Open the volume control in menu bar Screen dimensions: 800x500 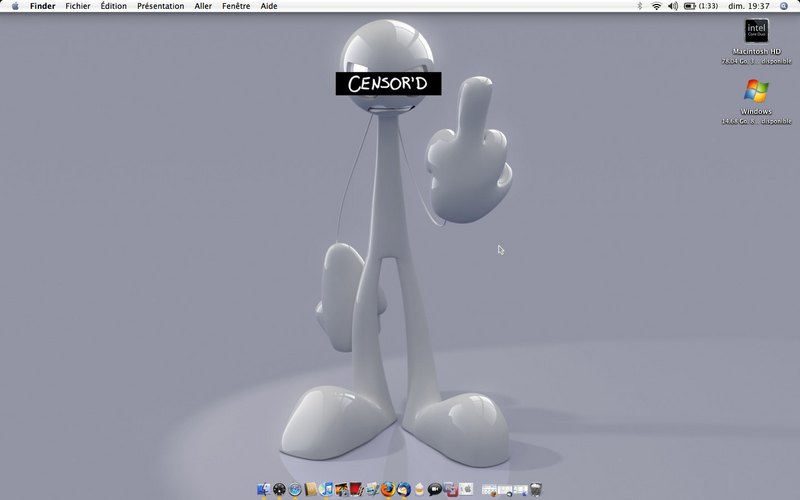(673, 6)
